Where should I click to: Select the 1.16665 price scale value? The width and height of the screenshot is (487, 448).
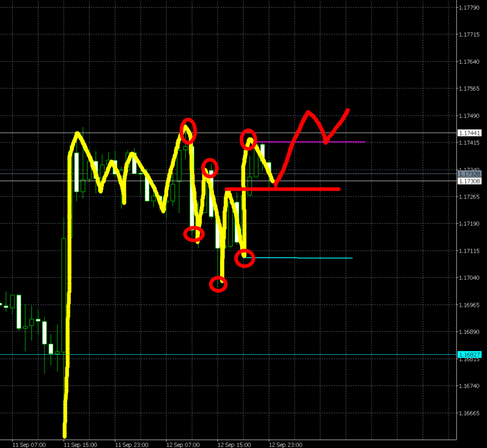(469, 413)
